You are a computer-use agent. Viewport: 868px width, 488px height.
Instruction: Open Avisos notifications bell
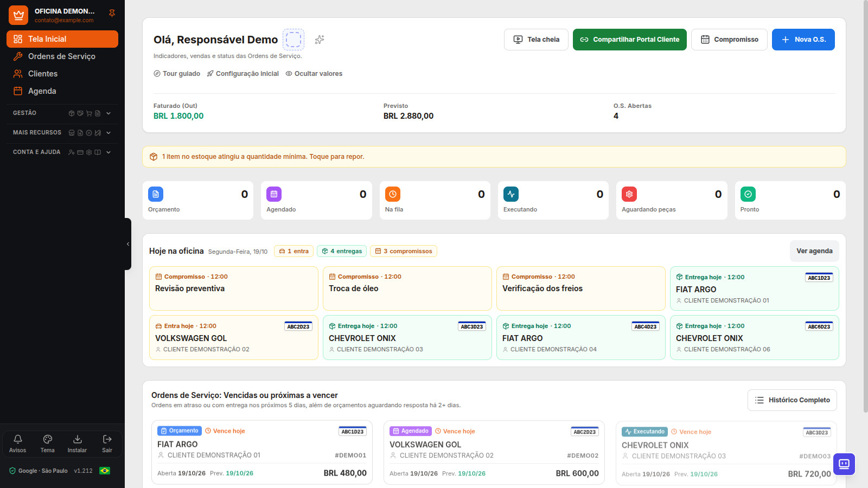point(17,443)
